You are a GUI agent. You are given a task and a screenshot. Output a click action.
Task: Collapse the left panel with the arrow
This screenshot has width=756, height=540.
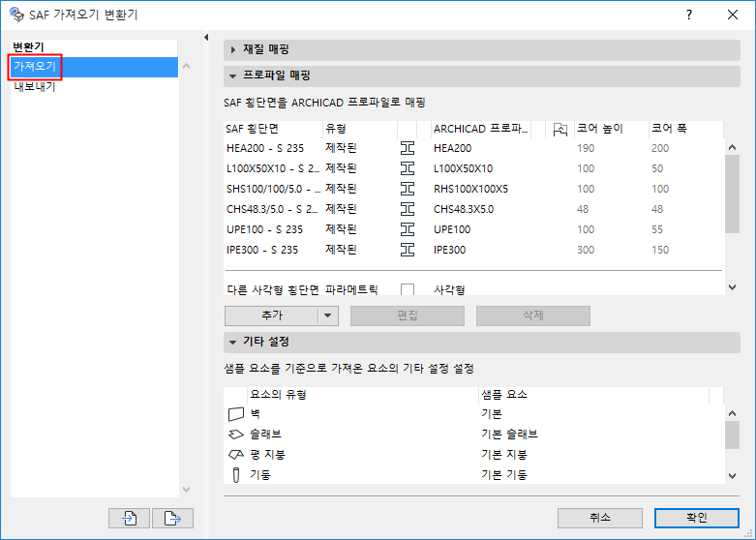[206, 37]
